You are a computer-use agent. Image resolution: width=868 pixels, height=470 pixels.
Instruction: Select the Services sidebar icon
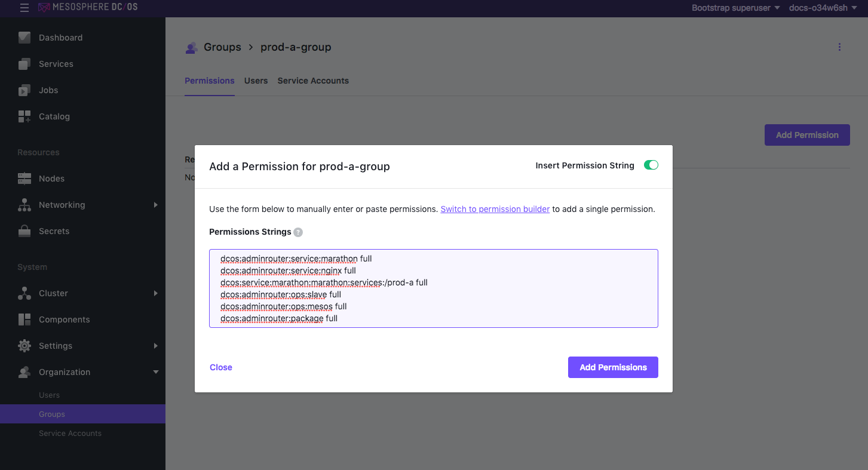pos(24,64)
